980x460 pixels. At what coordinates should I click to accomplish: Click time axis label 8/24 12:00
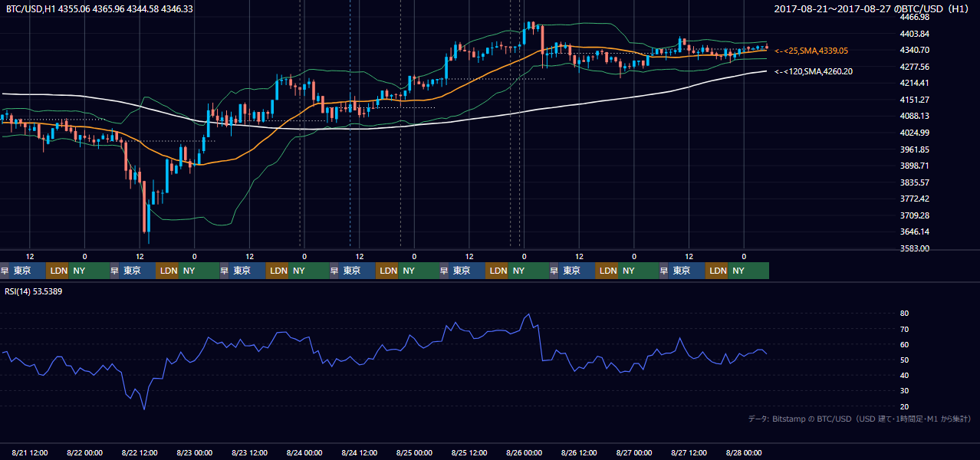click(x=360, y=452)
